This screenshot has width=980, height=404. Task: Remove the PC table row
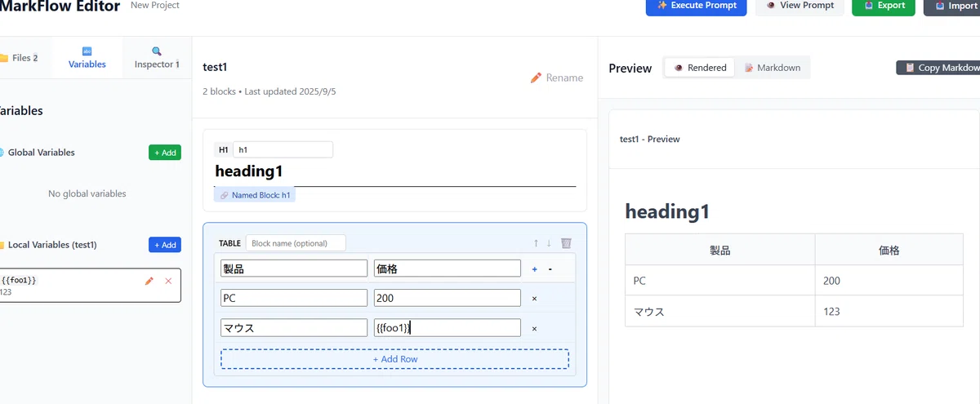(x=535, y=299)
